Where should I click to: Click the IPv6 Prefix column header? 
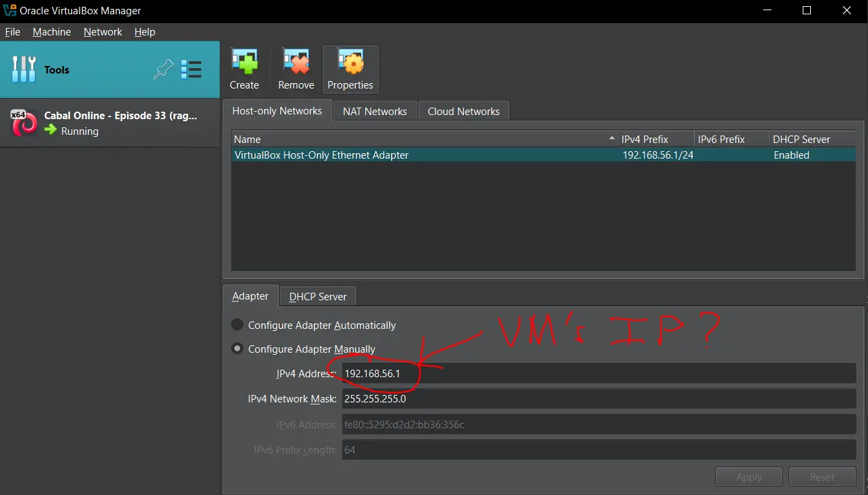coord(732,139)
